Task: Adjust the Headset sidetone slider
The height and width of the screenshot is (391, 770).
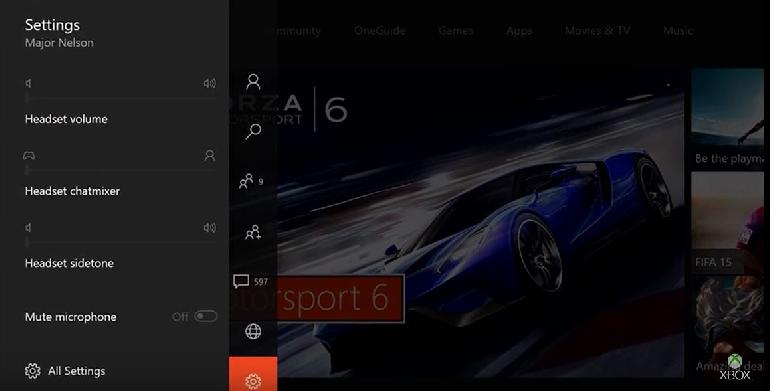Action: click(x=121, y=243)
